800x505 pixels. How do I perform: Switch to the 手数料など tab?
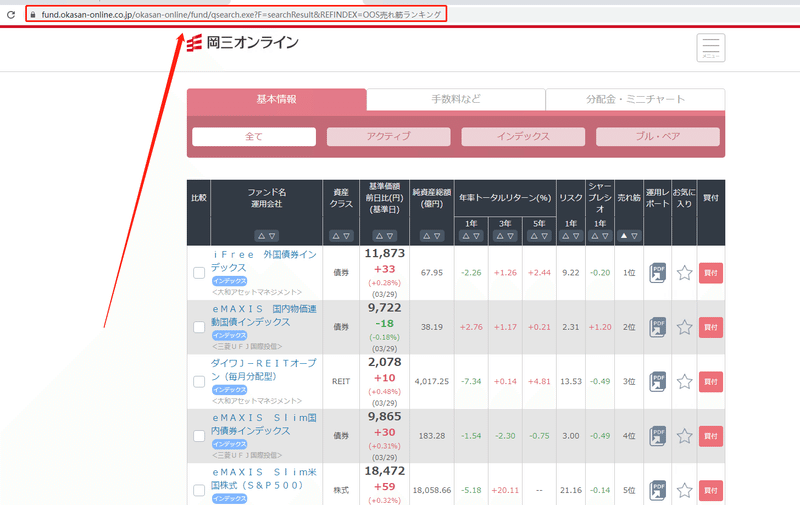(456, 99)
